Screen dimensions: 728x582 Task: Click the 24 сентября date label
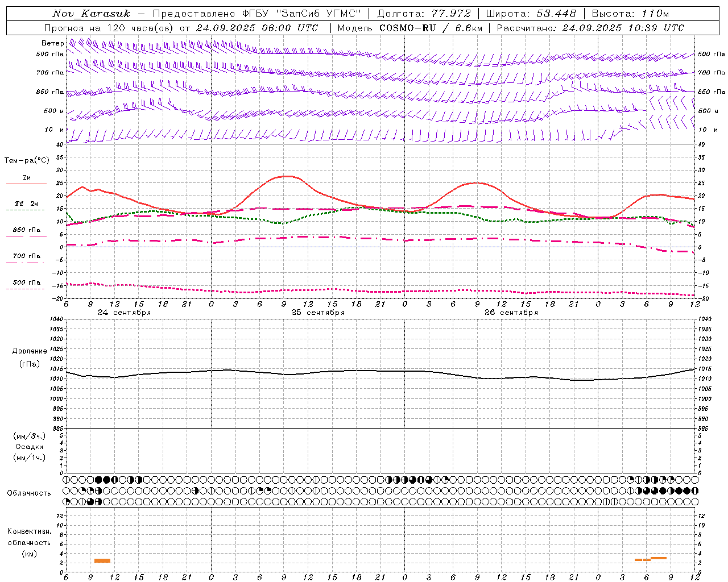(x=125, y=313)
